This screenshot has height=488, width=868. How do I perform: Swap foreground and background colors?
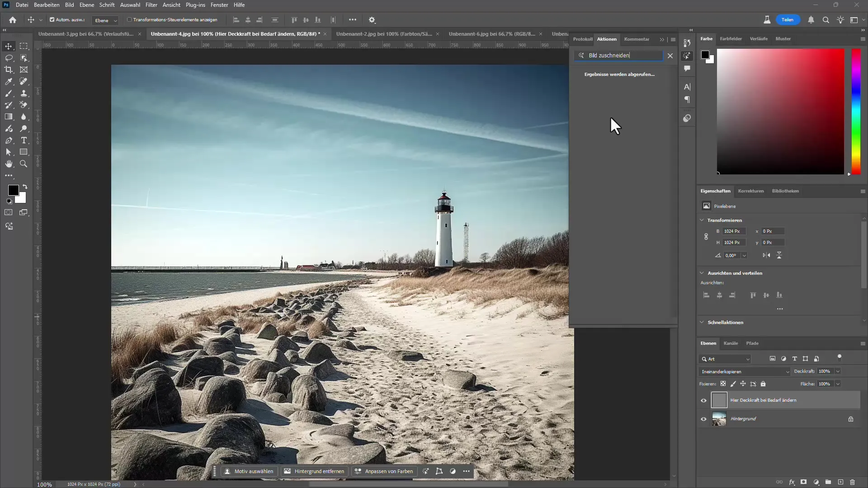[x=25, y=187]
